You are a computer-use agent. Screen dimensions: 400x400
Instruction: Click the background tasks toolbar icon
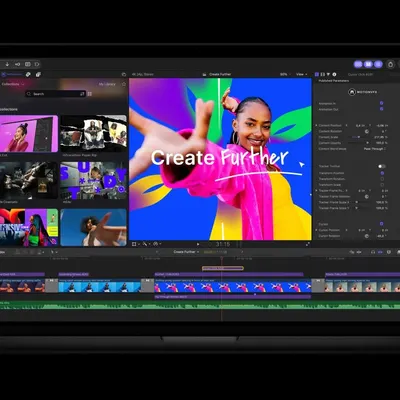(x=28, y=64)
